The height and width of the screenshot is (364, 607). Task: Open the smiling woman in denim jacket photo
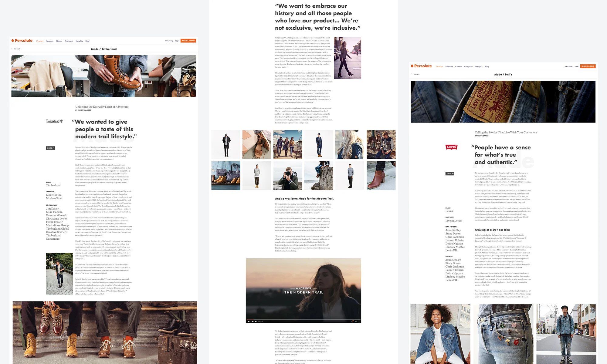(x=440, y=334)
